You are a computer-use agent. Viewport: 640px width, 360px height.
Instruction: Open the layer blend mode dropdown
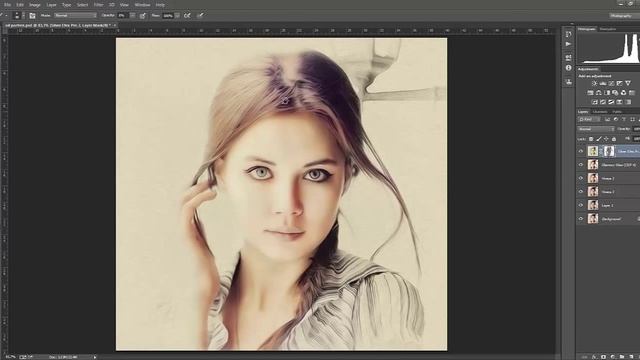[x=596, y=129]
